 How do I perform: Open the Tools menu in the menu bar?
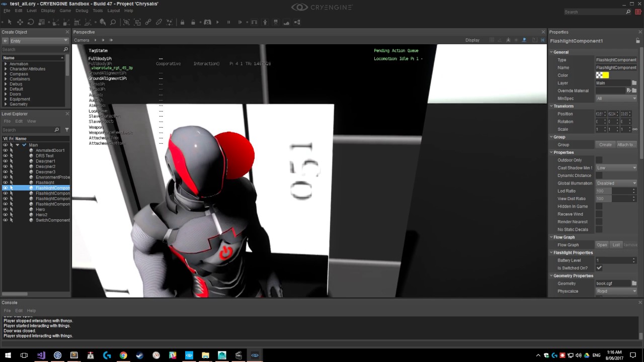click(x=98, y=11)
